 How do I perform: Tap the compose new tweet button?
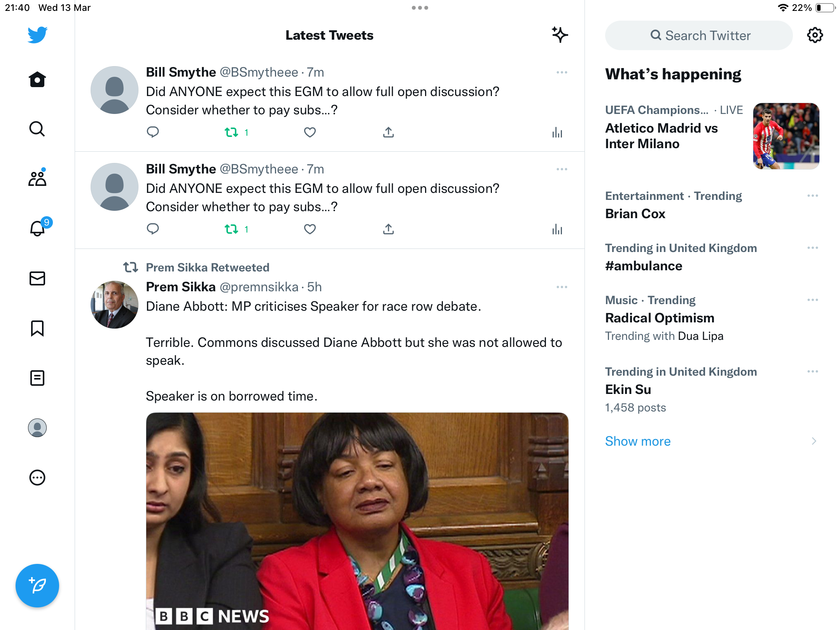click(37, 585)
